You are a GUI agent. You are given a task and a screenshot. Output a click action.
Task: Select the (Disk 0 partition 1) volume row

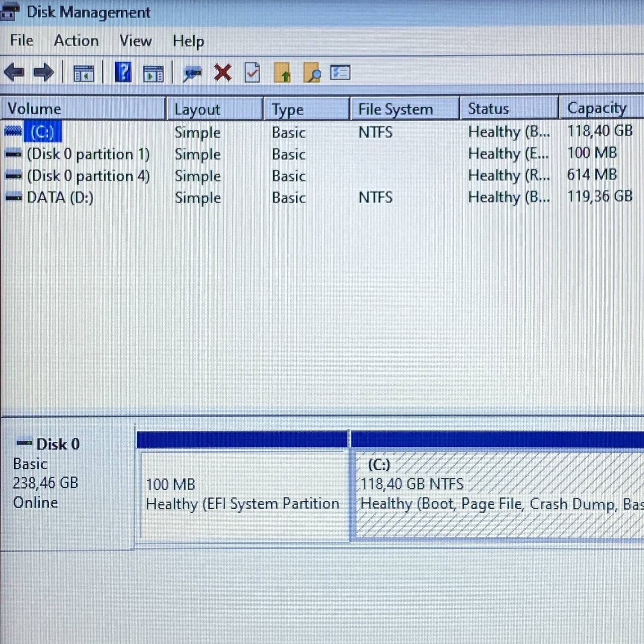(322, 153)
